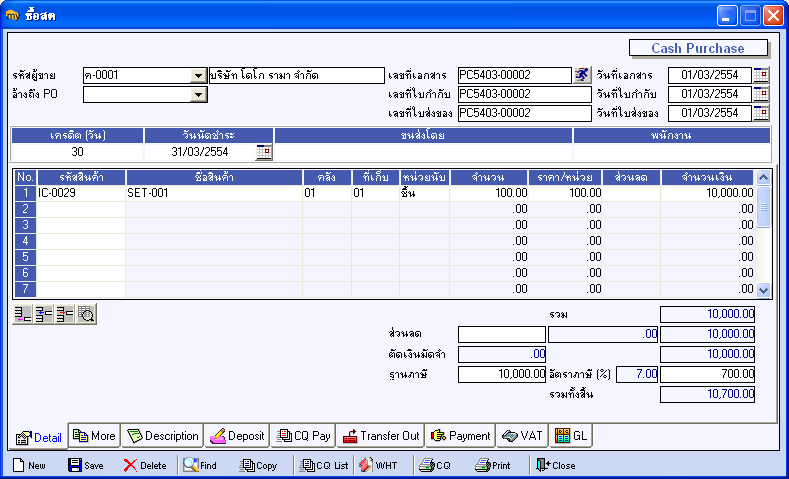Open calendar for the delivery note date
The width and height of the screenshot is (789, 479).
pos(761,113)
